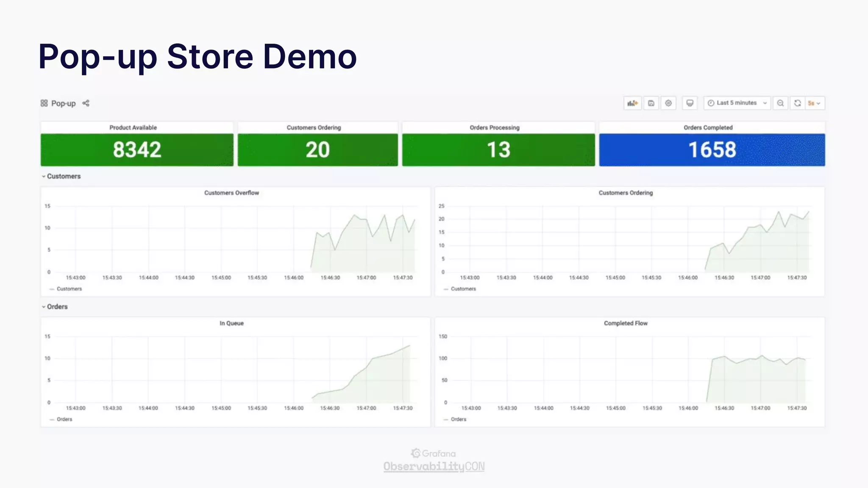Open dashboard settings gear icon

point(668,103)
